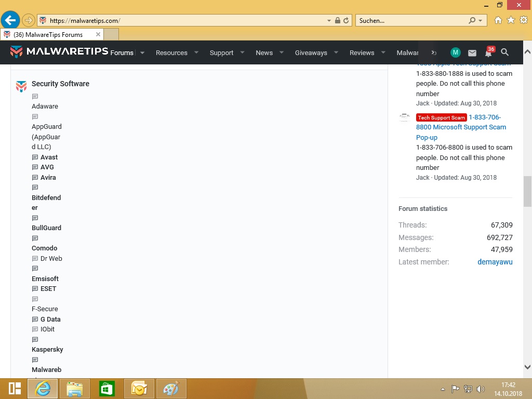Open the Resources nav item
Screen dimensions: 532x399
click(x=171, y=52)
